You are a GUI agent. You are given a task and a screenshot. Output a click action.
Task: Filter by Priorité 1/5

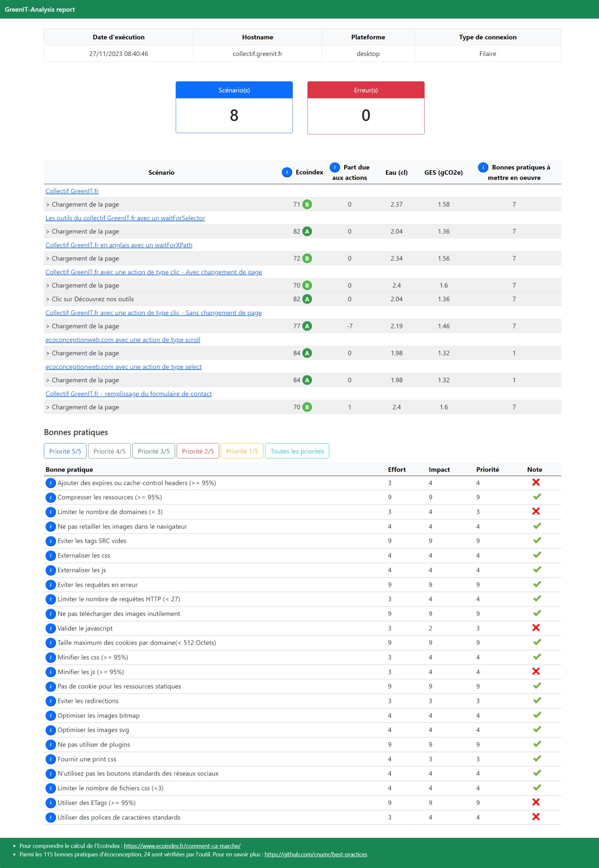[242, 451]
